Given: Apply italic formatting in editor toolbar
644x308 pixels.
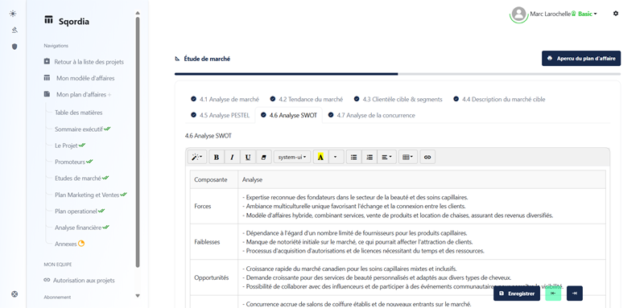Looking at the screenshot, I should pyautogui.click(x=232, y=157).
